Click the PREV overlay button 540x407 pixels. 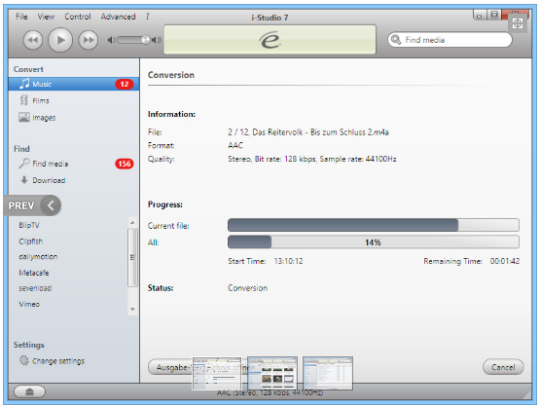[x=33, y=206]
